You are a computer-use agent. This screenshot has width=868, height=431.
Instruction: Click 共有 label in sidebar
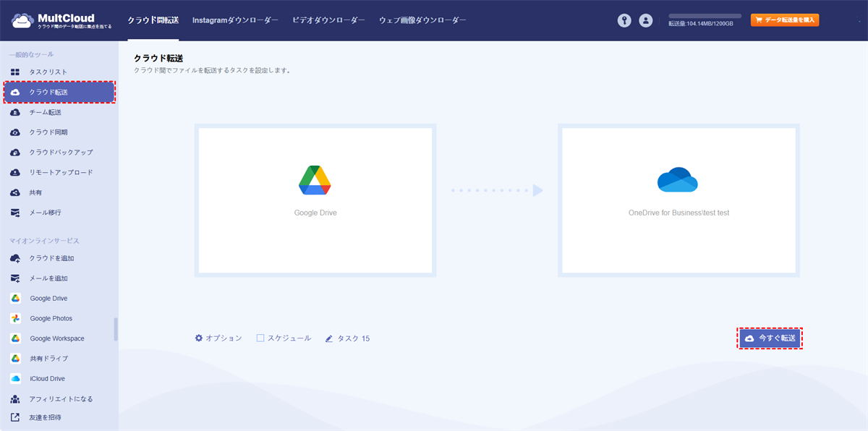coord(35,193)
